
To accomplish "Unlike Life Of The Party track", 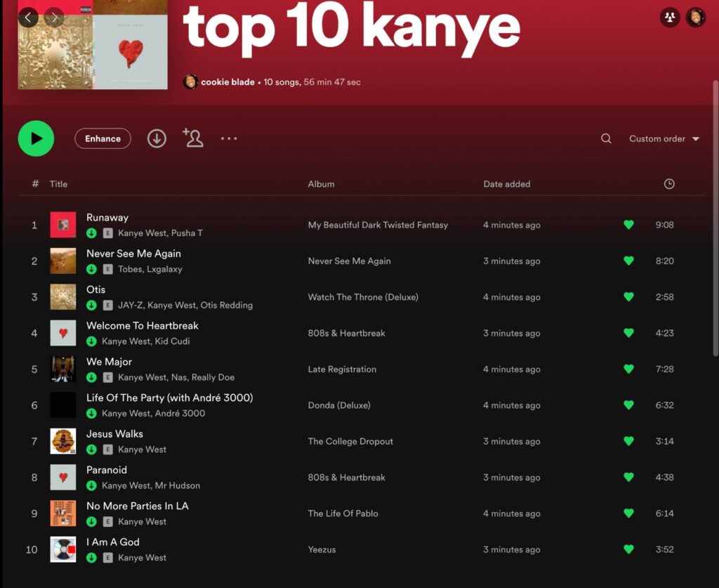I will click(628, 405).
